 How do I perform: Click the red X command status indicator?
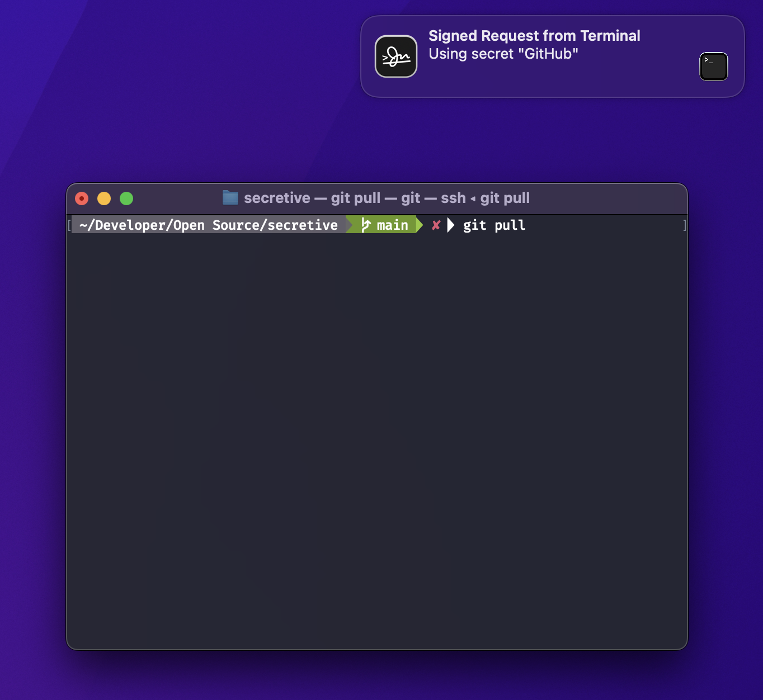(435, 225)
